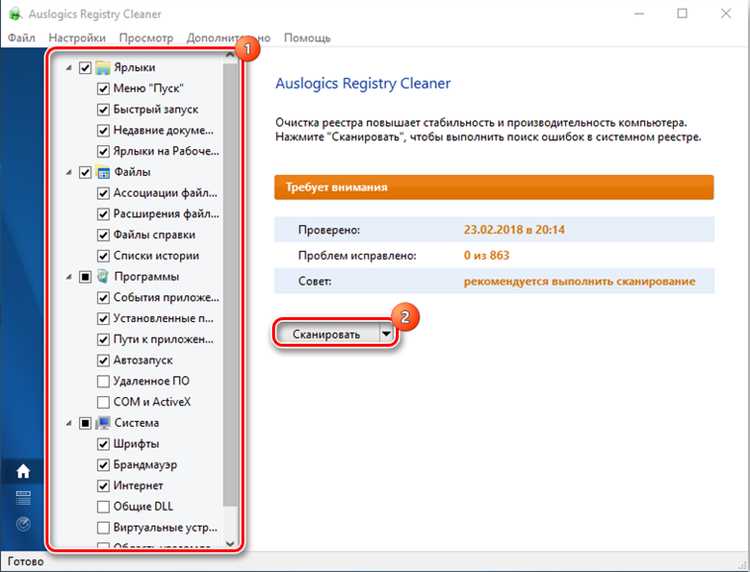Enable Общие DLL checkbox

click(103, 506)
